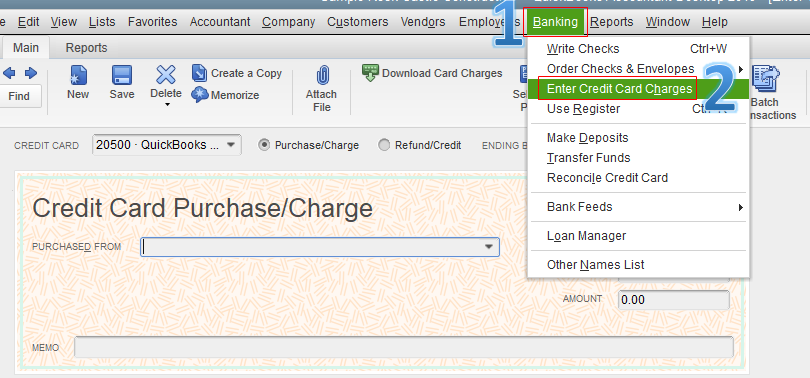Select the Refund/Credit radio button

point(384,145)
